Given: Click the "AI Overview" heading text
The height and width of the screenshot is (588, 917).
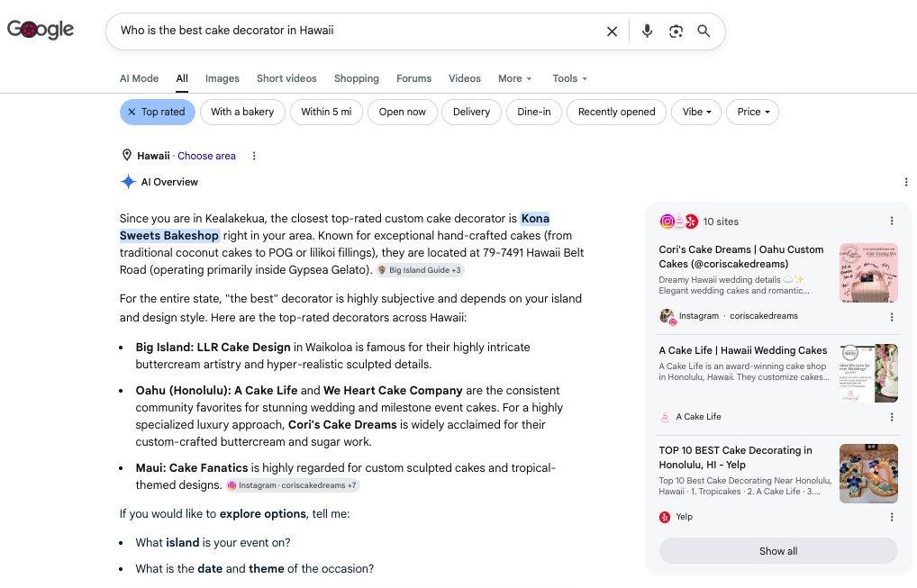Looking at the screenshot, I should (x=169, y=182).
